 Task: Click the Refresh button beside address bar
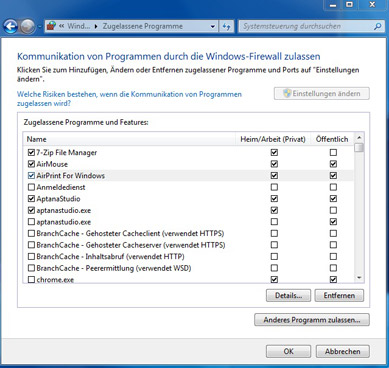pyautogui.click(x=226, y=26)
